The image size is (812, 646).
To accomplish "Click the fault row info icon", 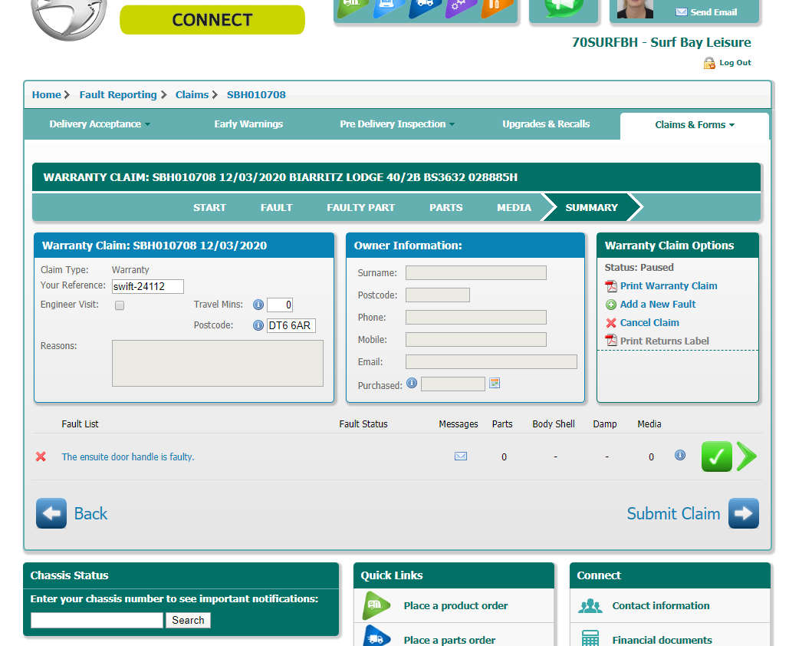I will (680, 455).
